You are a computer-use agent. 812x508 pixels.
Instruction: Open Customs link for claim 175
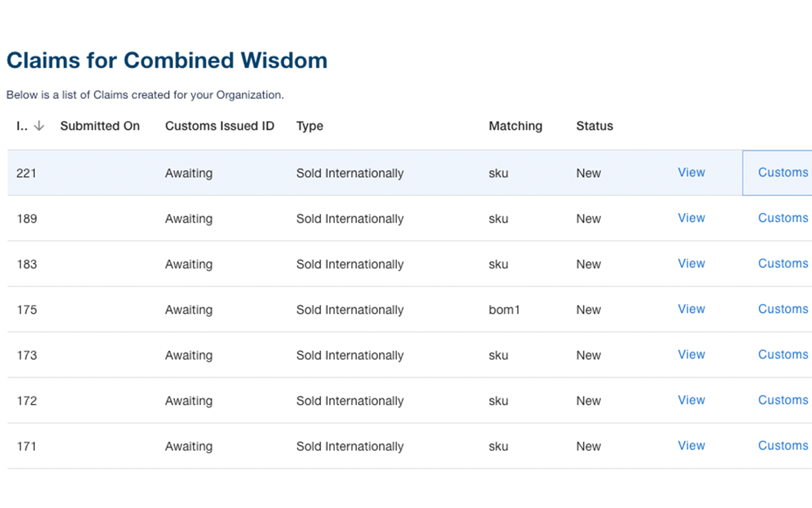783,309
